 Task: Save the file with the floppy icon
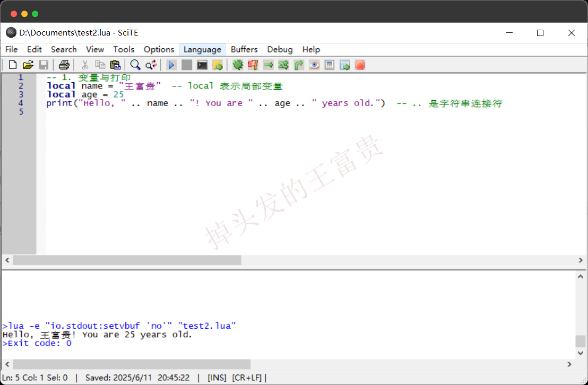coord(44,65)
